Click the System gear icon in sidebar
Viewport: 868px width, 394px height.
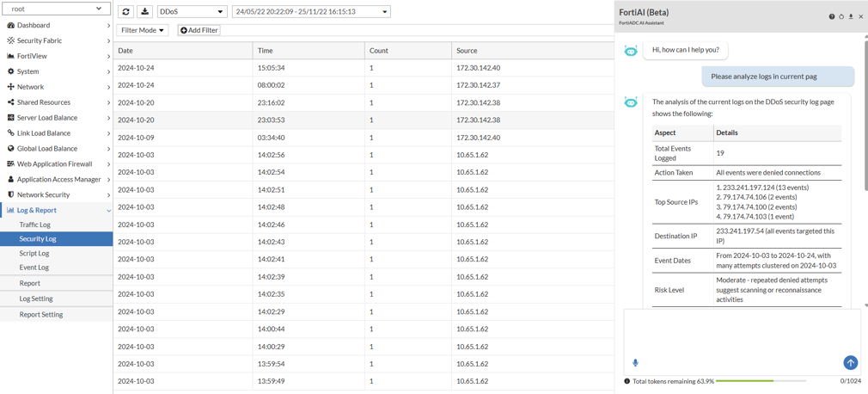coord(11,71)
